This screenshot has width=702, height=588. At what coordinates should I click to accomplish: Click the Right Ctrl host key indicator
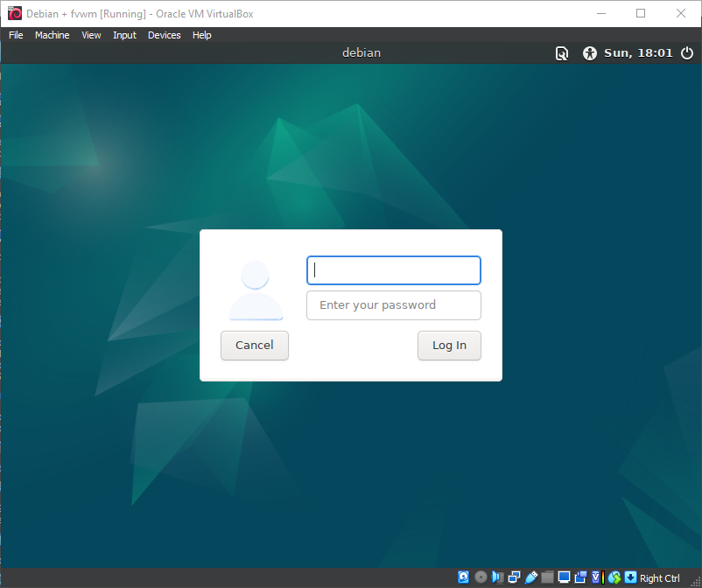point(660,578)
